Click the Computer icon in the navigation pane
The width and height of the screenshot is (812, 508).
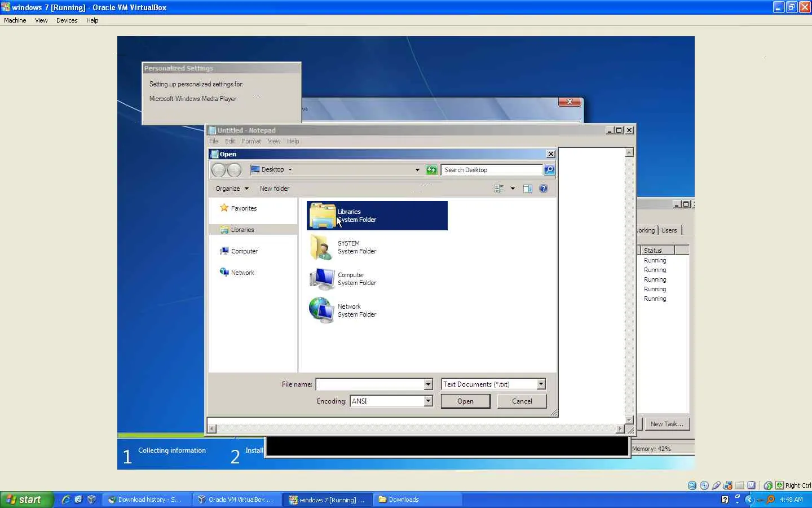pos(224,251)
